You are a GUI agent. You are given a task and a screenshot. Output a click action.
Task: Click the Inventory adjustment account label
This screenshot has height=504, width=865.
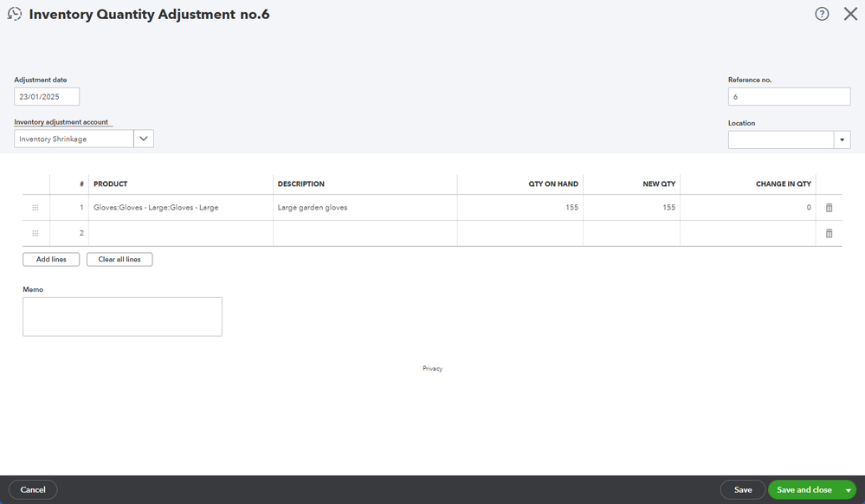coord(61,122)
